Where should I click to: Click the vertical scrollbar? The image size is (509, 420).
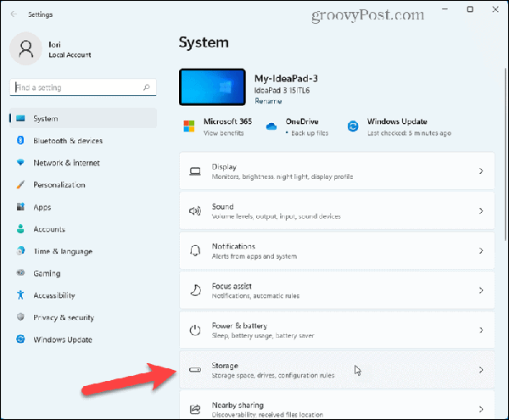[x=505, y=154]
